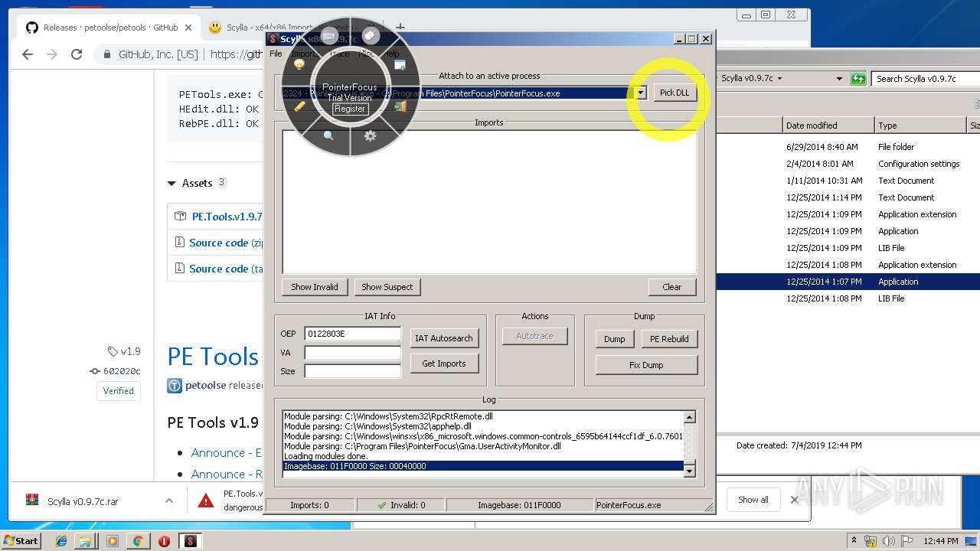This screenshot has width=980, height=551.
Task: Click the Dump button
Action: pyautogui.click(x=615, y=339)
